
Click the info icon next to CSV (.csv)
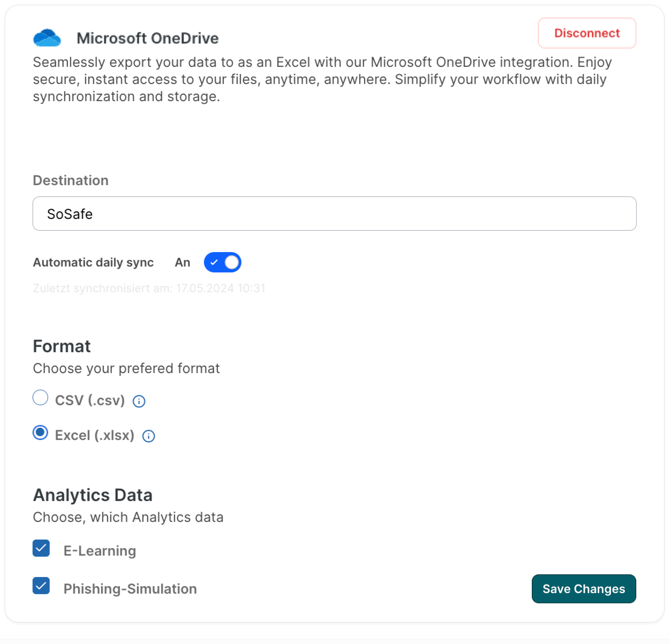pyautogui.click(x=139, y=401)
